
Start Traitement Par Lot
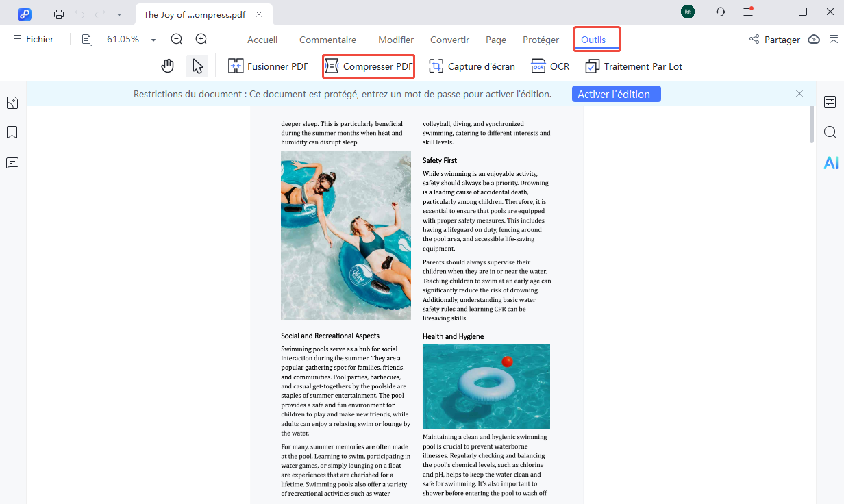click(634, 66)
